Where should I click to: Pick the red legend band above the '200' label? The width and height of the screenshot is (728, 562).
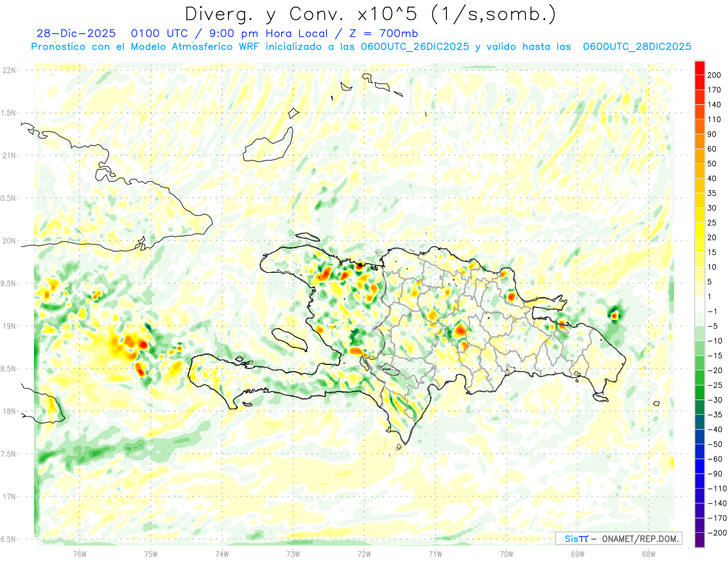coord(699,68)
